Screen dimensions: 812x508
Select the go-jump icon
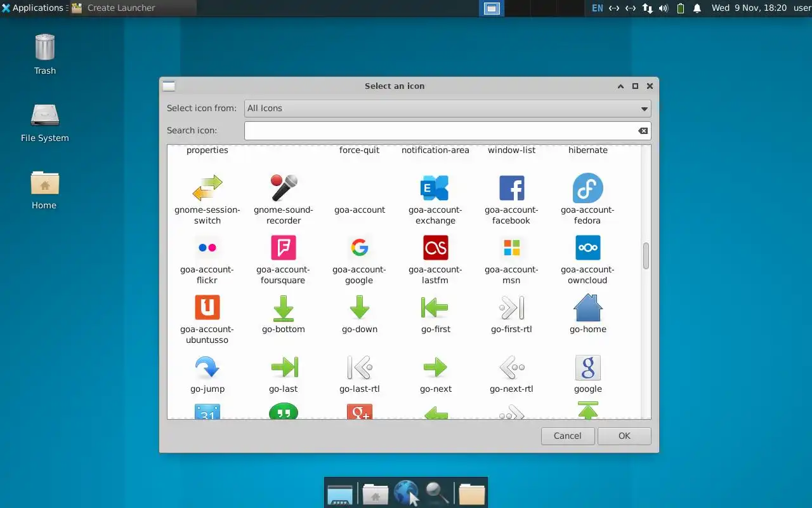[207, 367]
